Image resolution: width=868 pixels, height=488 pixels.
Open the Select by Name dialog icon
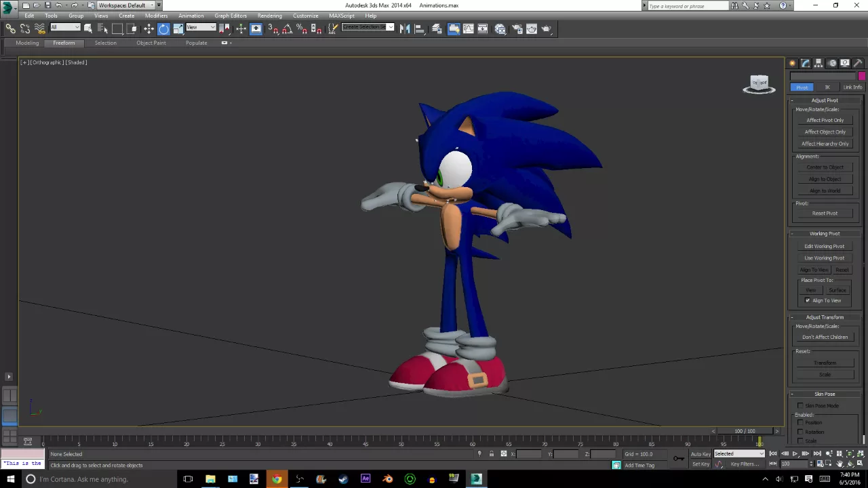pyautogui.click(x=102, y=28)
